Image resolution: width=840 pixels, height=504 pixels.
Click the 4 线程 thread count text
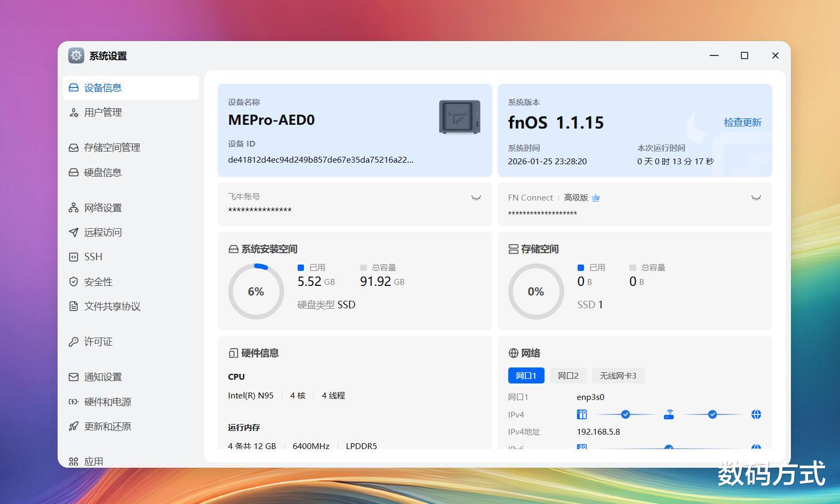tap(333, 396)
